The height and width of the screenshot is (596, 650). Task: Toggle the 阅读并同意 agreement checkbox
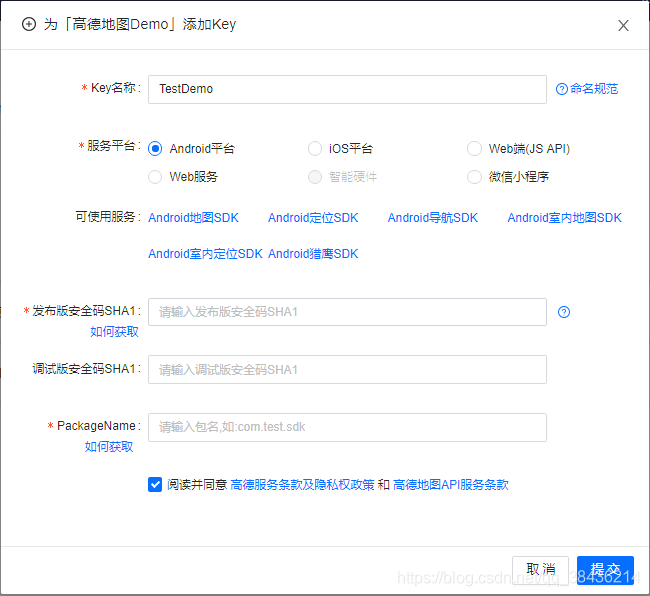pyautogui.click(x=155, y=484)
